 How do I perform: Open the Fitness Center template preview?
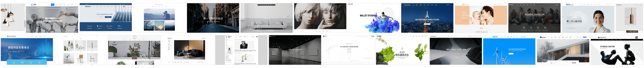tap(617, 50)
